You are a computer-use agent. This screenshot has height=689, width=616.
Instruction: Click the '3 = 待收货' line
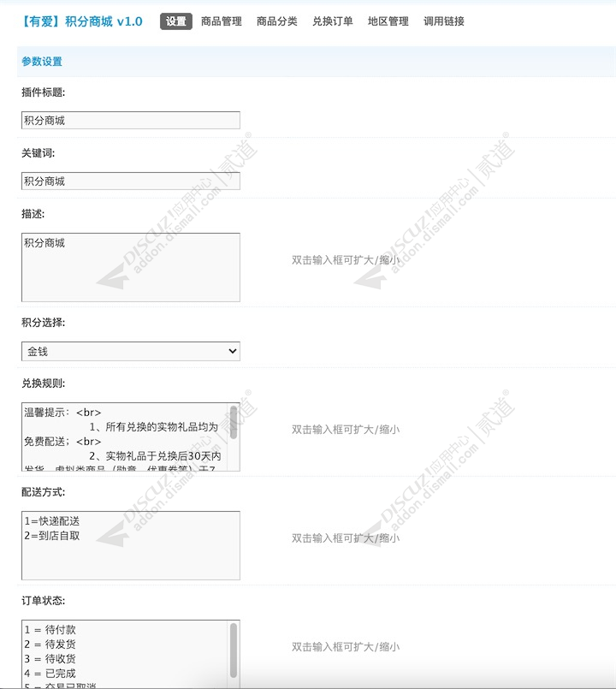click(x=50, y=659)
